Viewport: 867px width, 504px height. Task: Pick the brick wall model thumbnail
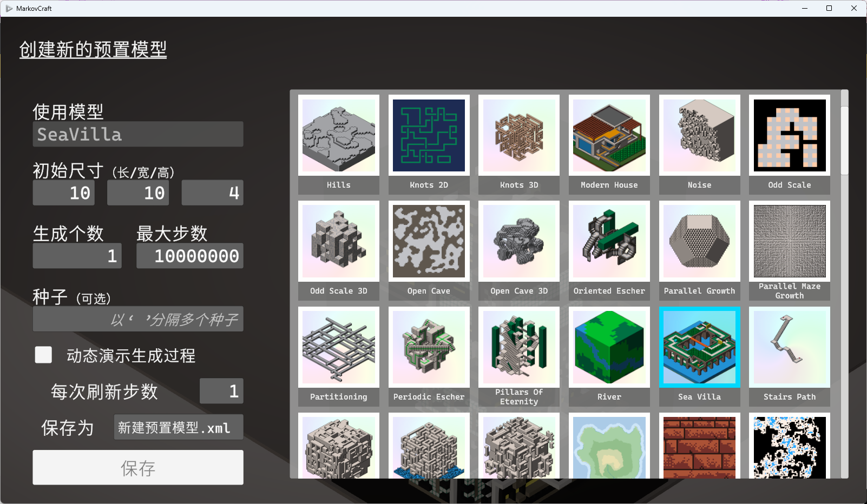point(699,446)
